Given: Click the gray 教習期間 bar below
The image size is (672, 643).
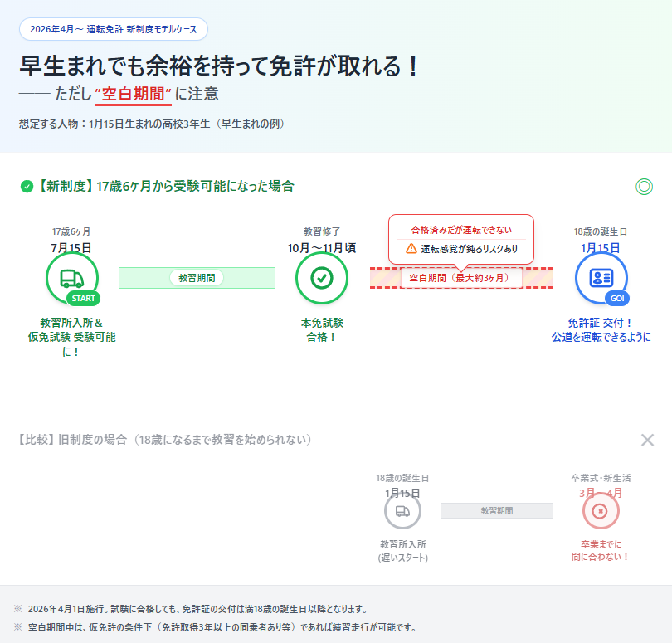Looking at the screenshot, I should (x=497, y=512).
